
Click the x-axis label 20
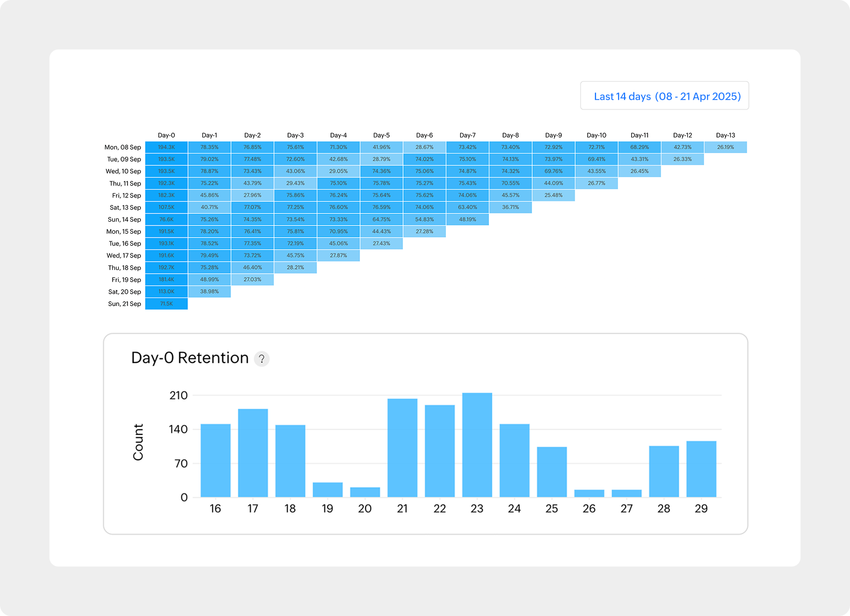(365, 509)
